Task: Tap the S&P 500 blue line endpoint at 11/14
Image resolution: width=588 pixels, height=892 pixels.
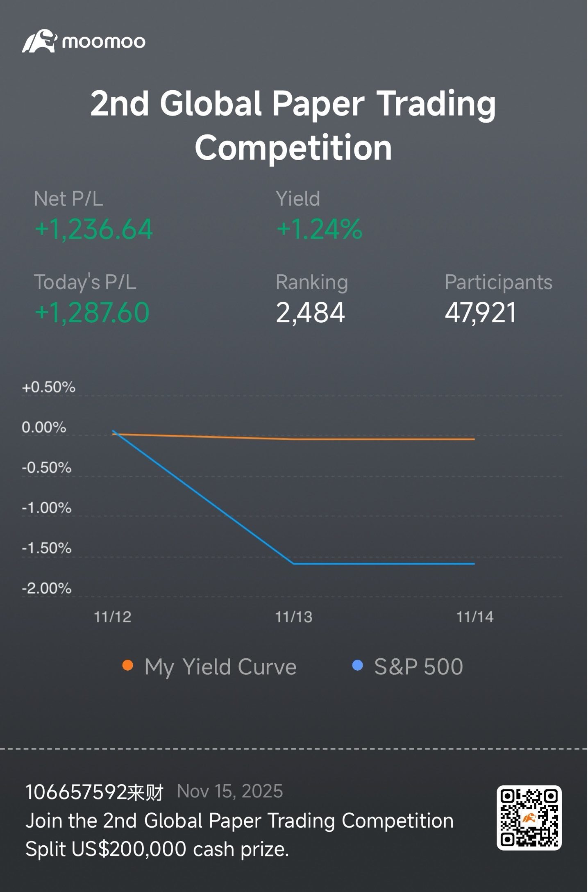Action: tap(474, 564)
